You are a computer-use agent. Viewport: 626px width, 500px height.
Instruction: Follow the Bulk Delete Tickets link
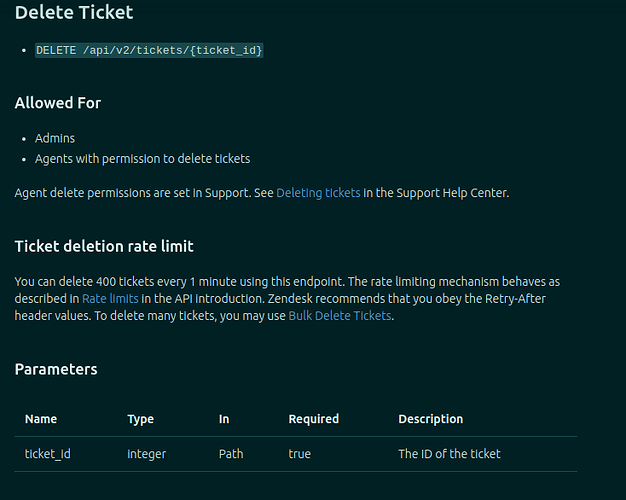click(340, 316)
